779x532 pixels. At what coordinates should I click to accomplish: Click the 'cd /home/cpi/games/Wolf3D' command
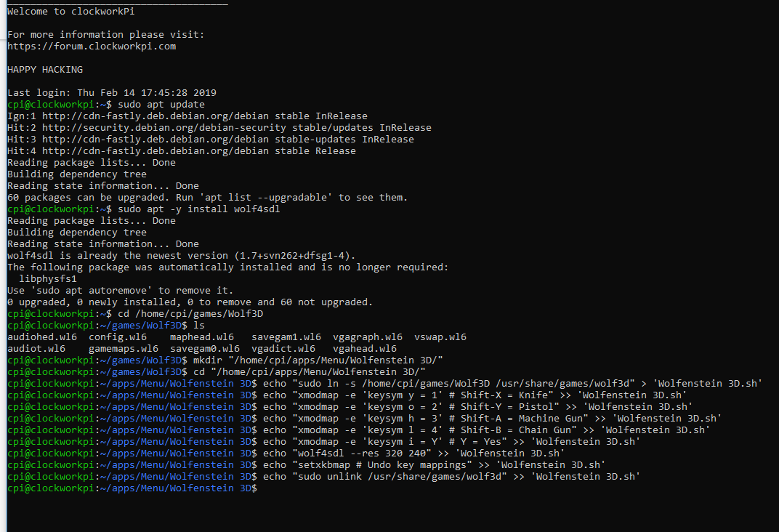click(190, 314)
